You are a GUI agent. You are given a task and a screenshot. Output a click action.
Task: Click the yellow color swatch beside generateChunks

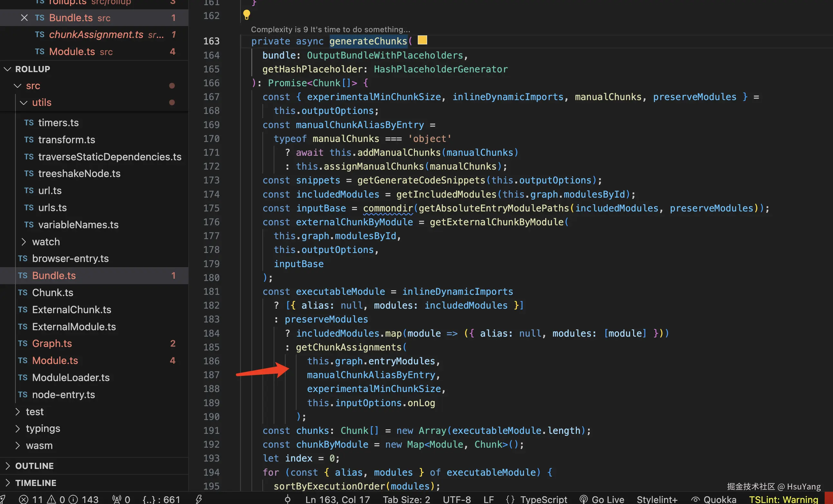tap(422, 40)
